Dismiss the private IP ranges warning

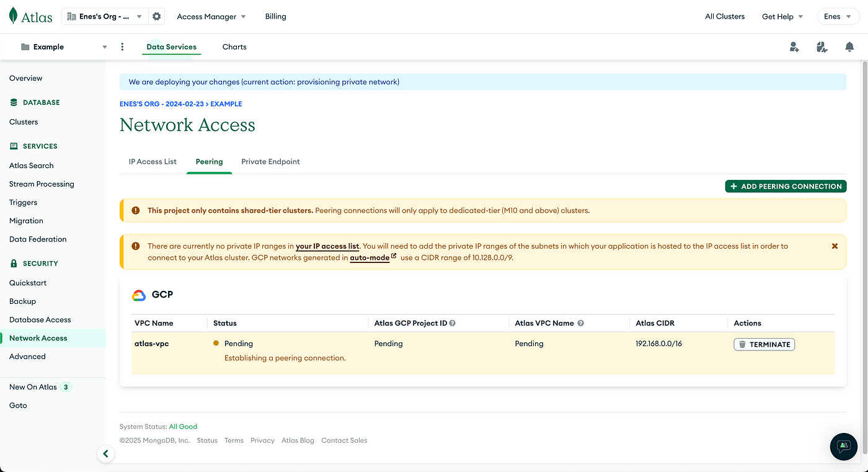[835, 246]
